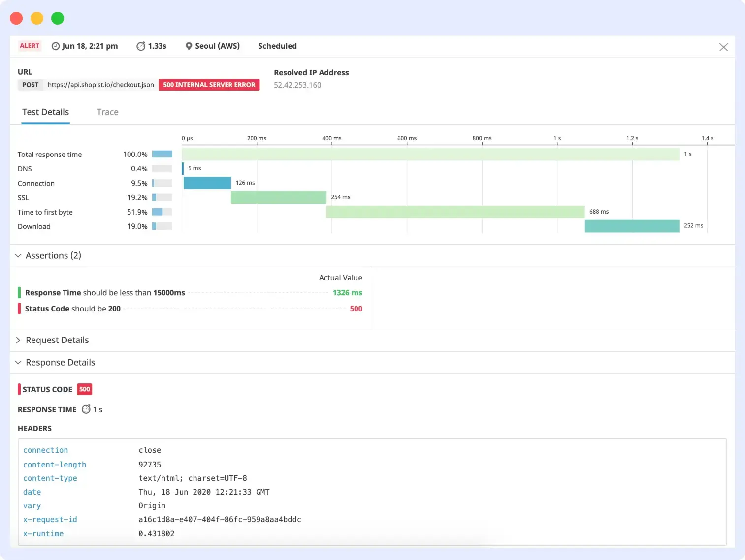Collapse the Assertions (2) section
The height and width of the screenshot is (560, 745).
click(18, 256)
